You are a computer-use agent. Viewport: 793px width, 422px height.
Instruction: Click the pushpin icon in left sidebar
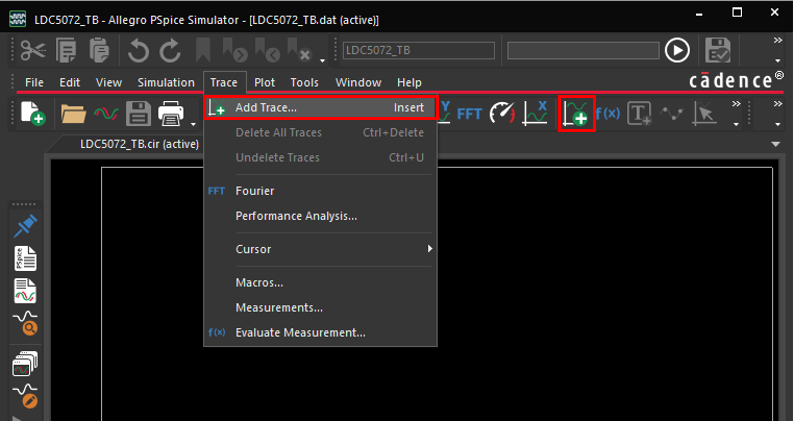(x=26, y=225)
